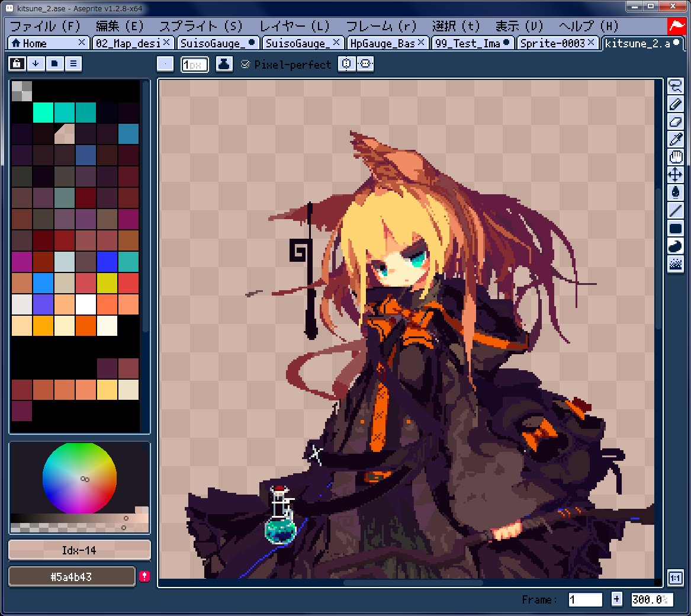
Task: Click the alpha checker slider below wheel
Action: coord(79,527)
